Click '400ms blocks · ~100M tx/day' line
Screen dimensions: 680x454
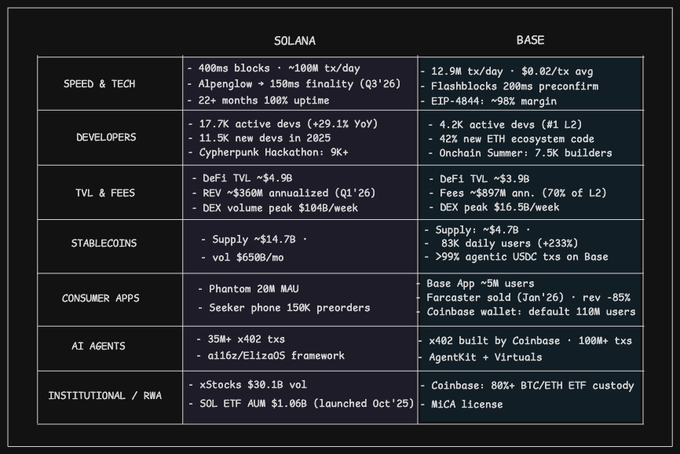(x=274, y=69)
